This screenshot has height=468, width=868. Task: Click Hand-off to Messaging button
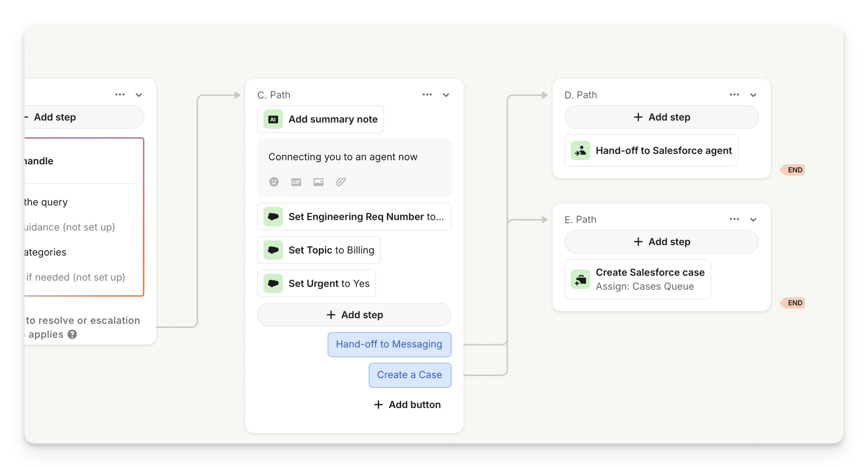click(389, 345)
